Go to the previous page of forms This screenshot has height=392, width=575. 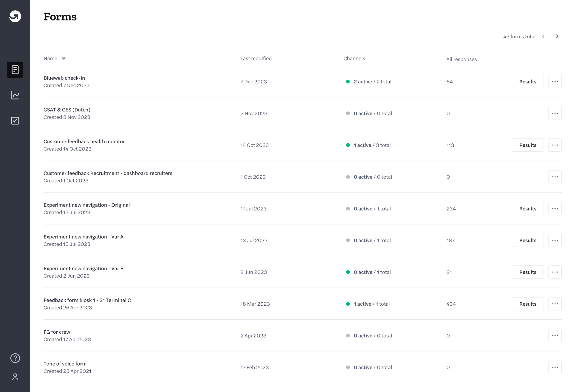[543, 37]
